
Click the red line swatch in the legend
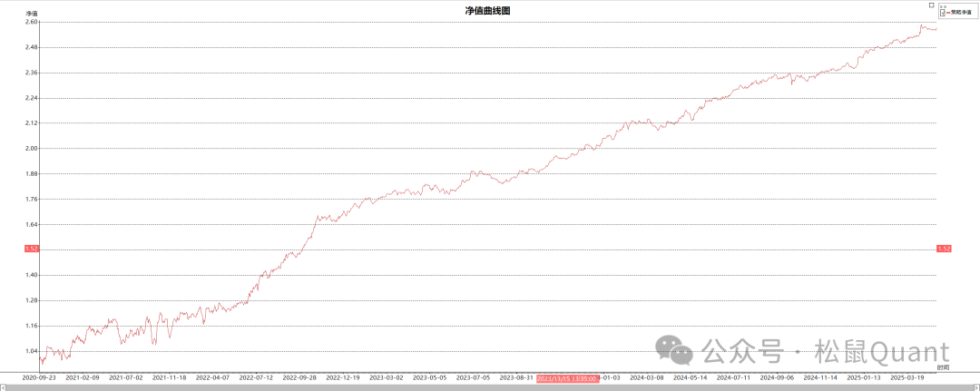tap(947, 13)
